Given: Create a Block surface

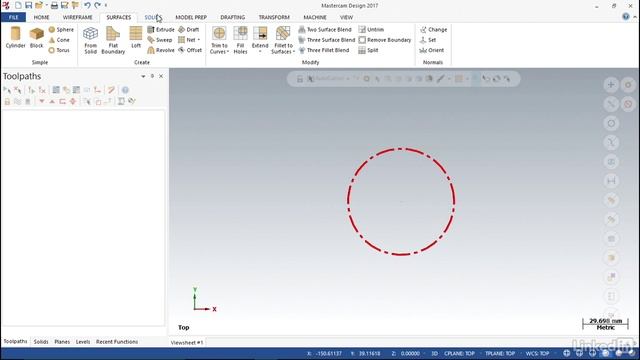Looking at the screenshot, I should (x=36, y=38).
